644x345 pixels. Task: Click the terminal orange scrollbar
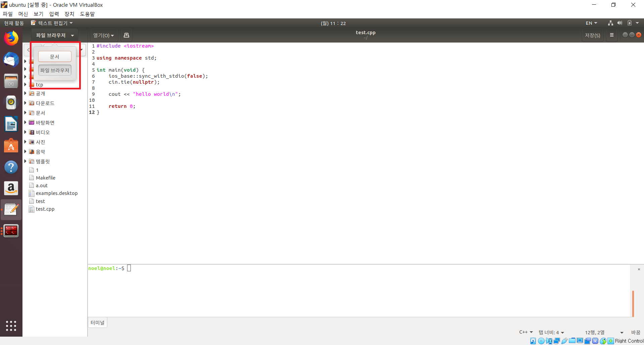(x=633, y=303)
